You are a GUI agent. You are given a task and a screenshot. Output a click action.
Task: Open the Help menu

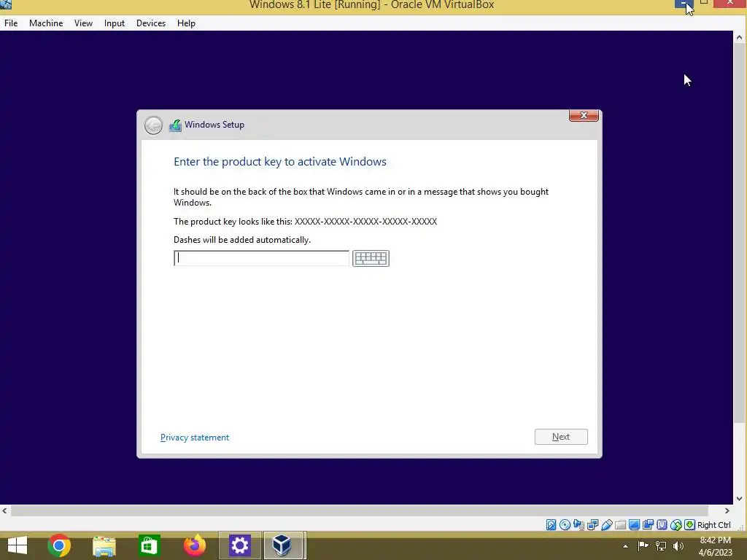[186, 23]
